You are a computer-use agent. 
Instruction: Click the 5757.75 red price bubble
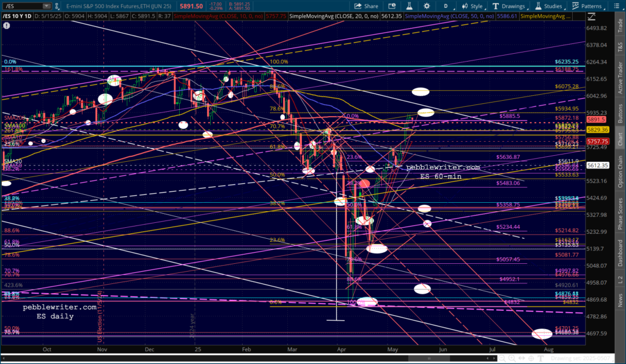[x=597, y=142]
